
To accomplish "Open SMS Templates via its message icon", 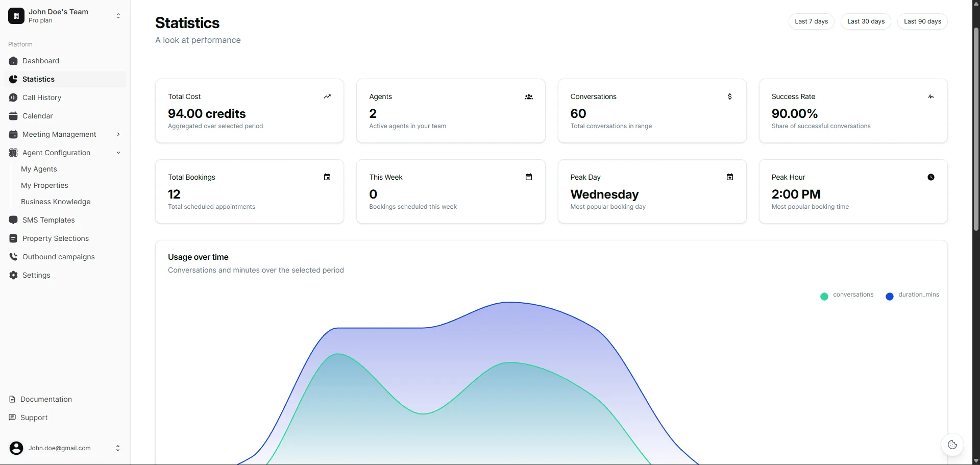I will [x=13, y=220].
